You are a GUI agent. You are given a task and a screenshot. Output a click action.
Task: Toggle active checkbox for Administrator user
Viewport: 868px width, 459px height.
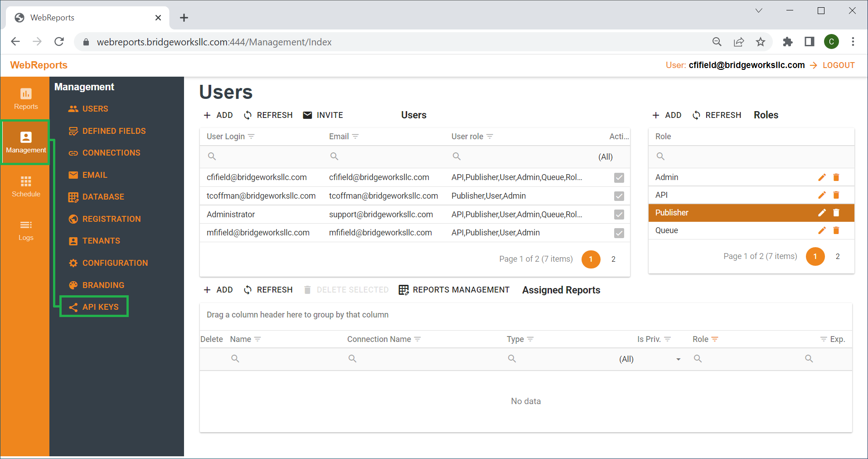[619, 215]
